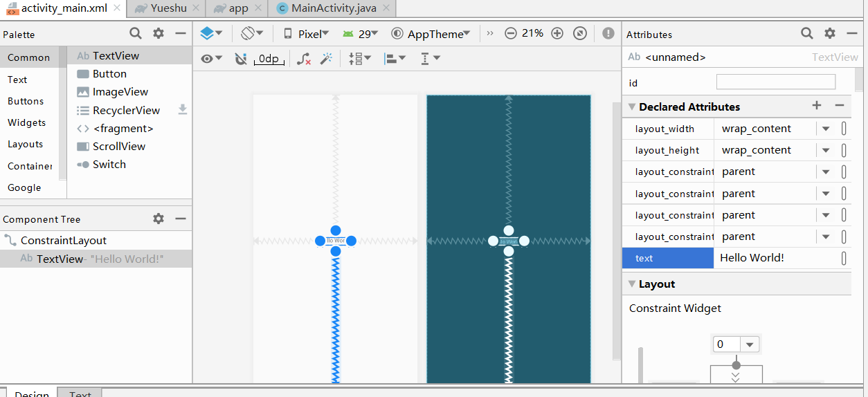Remove selected declared attribute minus

(840, 105)
